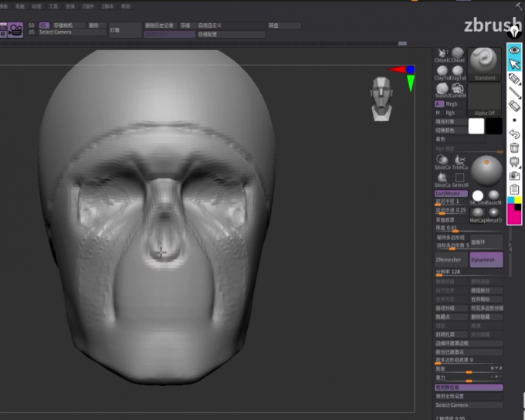525x420 pixels.
Task: Select the SliceCirc brush
Action: [442, 161]
